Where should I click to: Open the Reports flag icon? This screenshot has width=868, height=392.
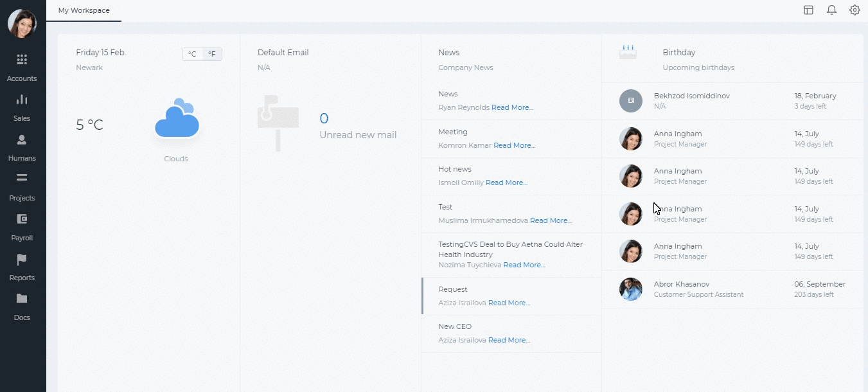tap(22, 259)
